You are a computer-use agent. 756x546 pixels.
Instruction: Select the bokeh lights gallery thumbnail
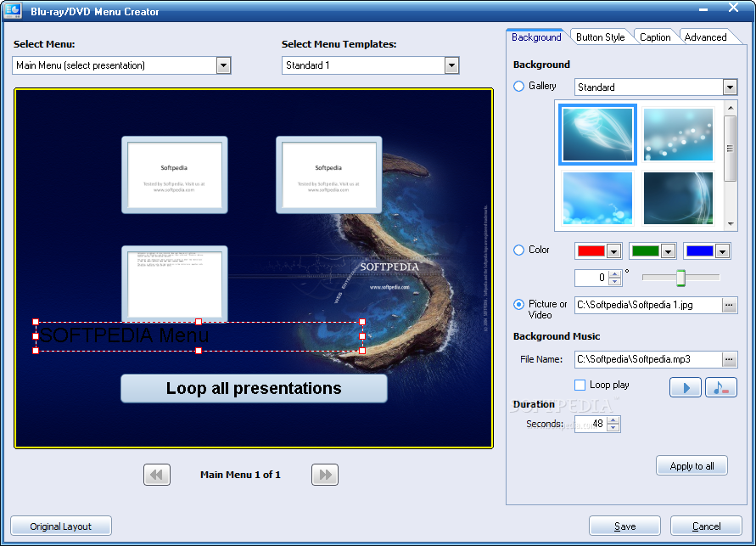678,134
